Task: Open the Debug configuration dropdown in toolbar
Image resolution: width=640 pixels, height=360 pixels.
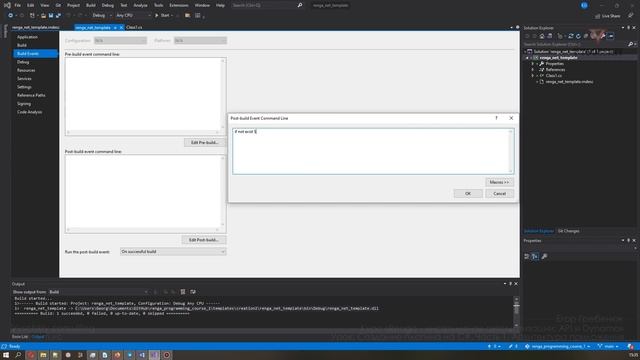Action: (x=101, y=16)
